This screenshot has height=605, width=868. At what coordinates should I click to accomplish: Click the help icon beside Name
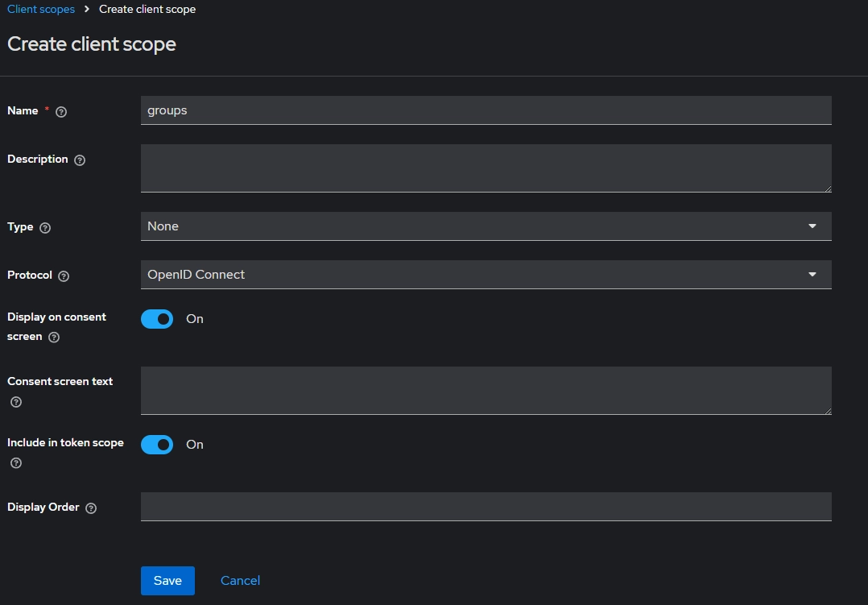pyautogui.click(x=61, y=112)
